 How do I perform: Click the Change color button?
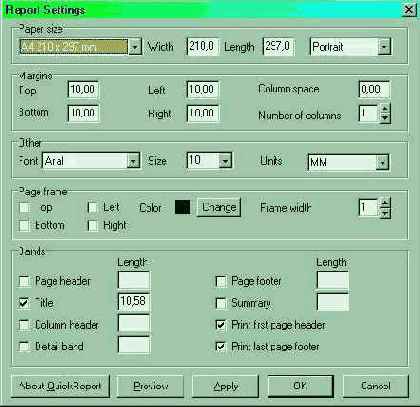[x=219, y=207]
